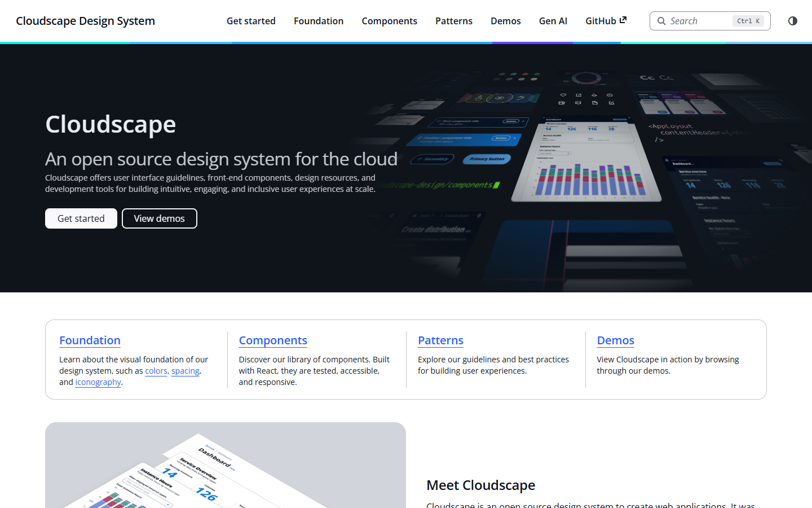This screenshot has height=508, width=812.
Task: Focus the Search input field
Action: point(710,21)
